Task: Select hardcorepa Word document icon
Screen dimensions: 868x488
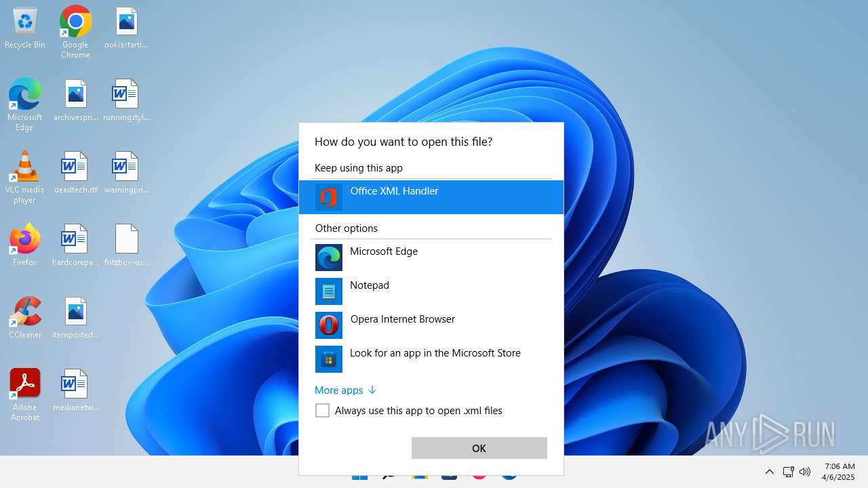Action: coord(75,246)
